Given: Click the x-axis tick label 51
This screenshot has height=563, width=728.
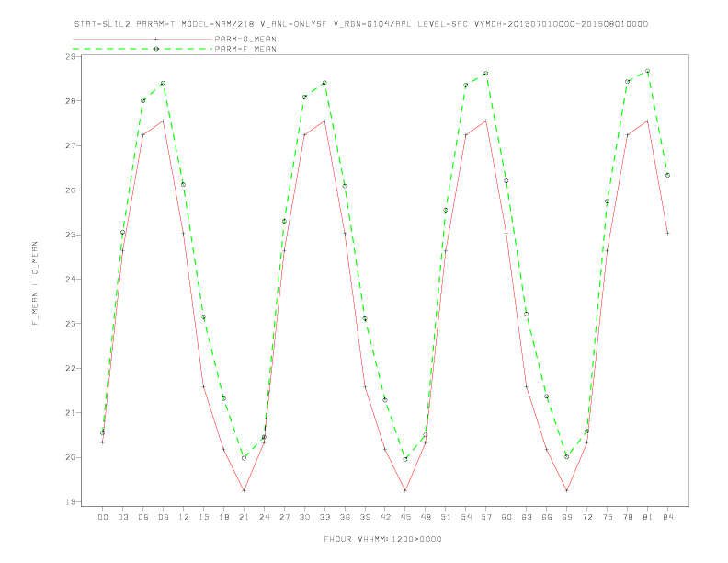Looking at the screenshot, I should coord(446,517).
